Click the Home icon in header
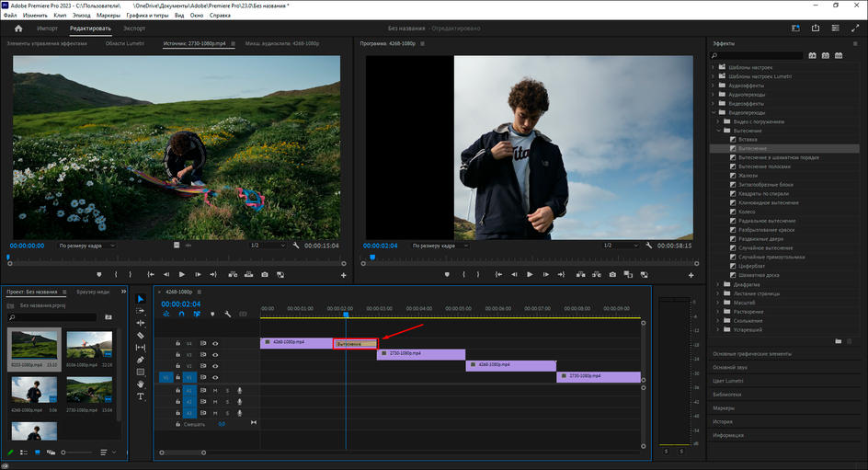868x470 pixels. pos(18,29)
